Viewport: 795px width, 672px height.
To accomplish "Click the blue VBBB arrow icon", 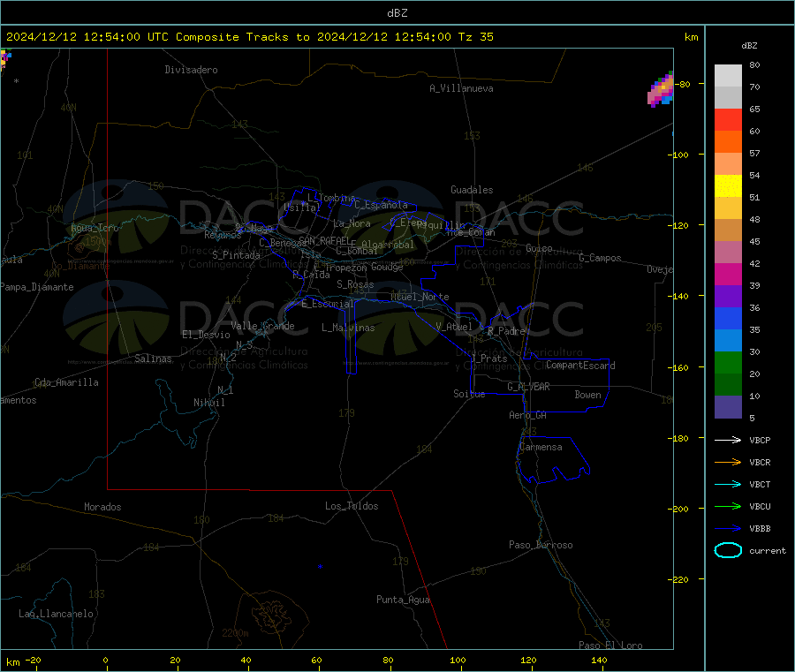I will pyautogui.click(x=728, y=529).
